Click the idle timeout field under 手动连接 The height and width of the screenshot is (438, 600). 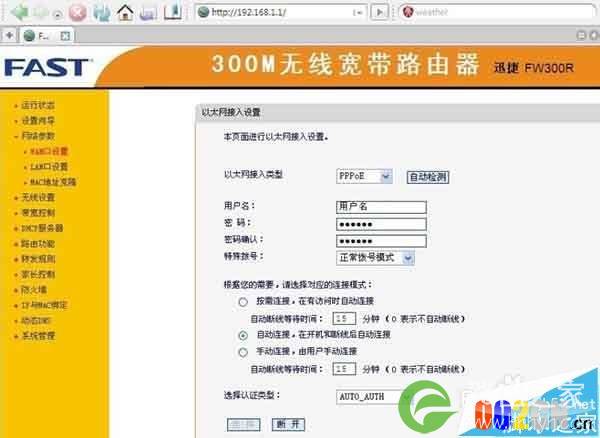(344, 369)
